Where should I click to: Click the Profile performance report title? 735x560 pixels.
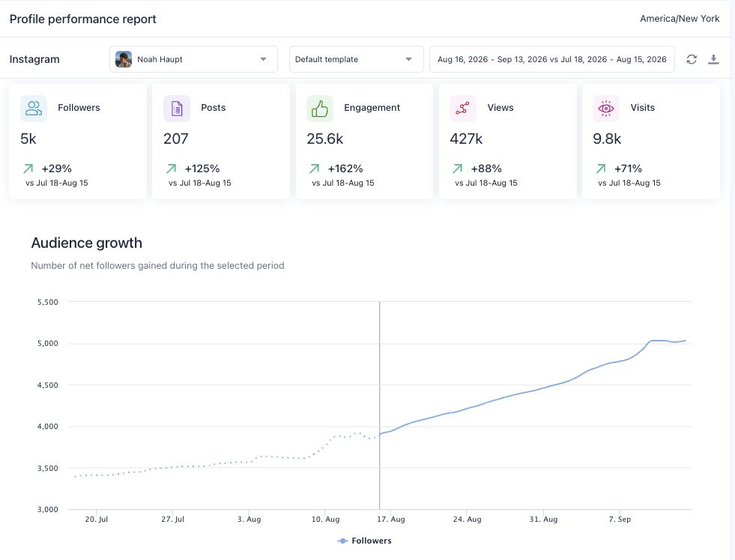pyautogui.click(x=83, y=19)
